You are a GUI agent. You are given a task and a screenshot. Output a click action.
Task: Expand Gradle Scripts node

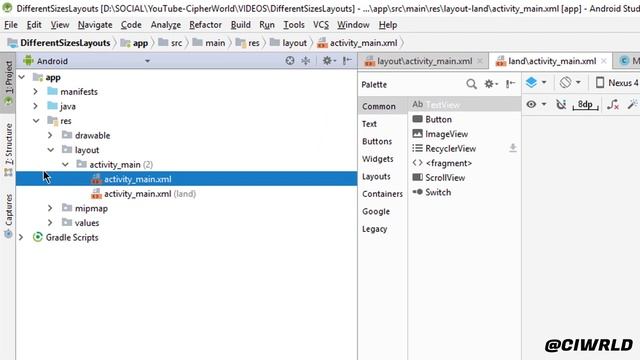[x=21, y=238]
